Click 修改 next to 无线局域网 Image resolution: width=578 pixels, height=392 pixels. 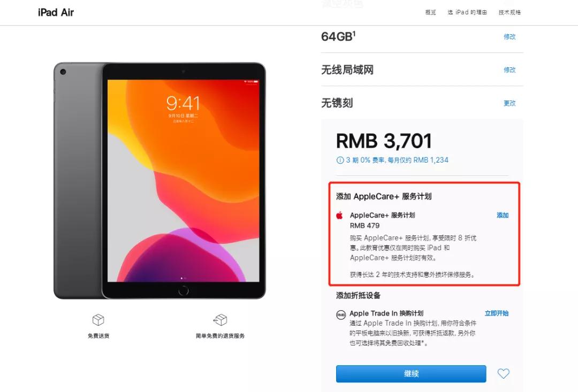(510, 70)
